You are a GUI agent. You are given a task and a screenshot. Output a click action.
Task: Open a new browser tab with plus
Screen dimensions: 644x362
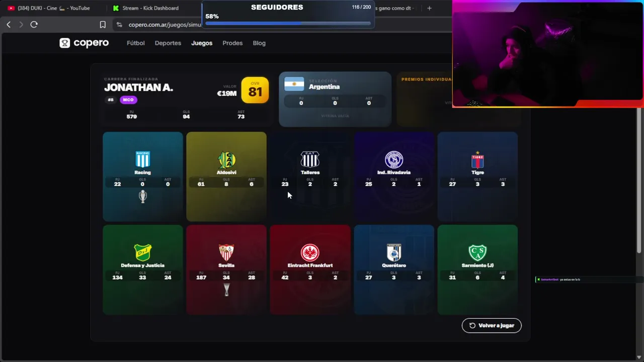coord(429,8)
